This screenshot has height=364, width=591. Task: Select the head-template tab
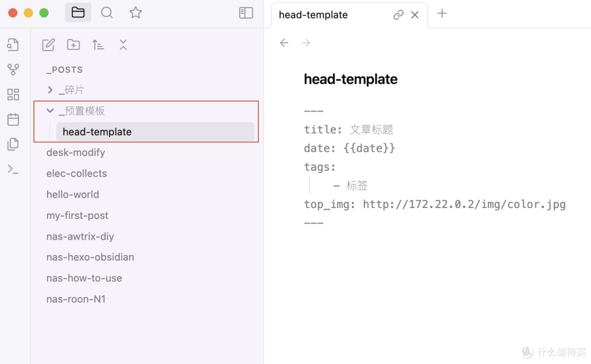pos(313,15)
